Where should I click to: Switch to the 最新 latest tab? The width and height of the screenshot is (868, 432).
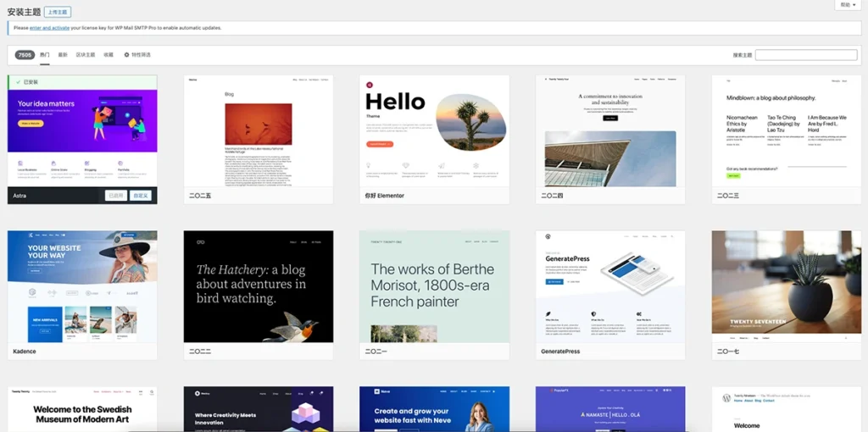[x=63, y=55]
